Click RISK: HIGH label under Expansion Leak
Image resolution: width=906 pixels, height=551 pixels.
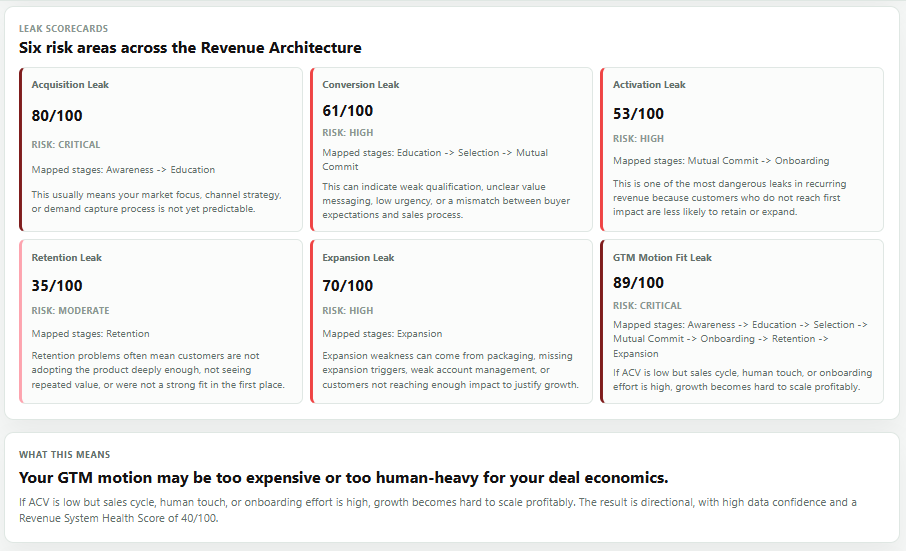348,311
